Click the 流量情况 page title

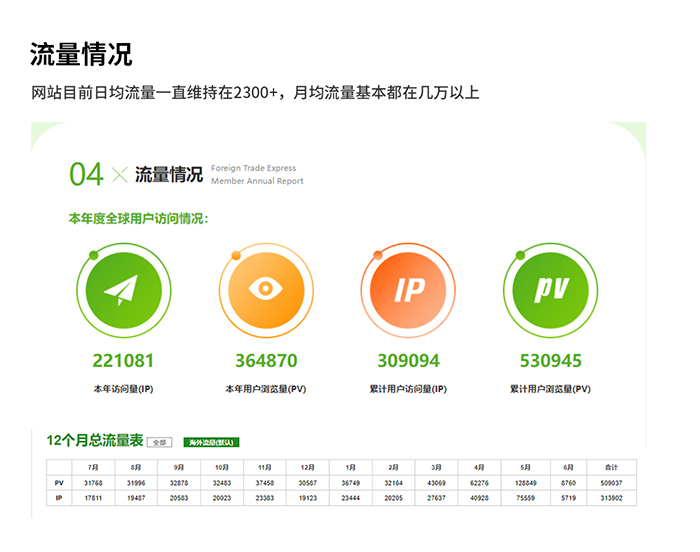click(81, 54)
